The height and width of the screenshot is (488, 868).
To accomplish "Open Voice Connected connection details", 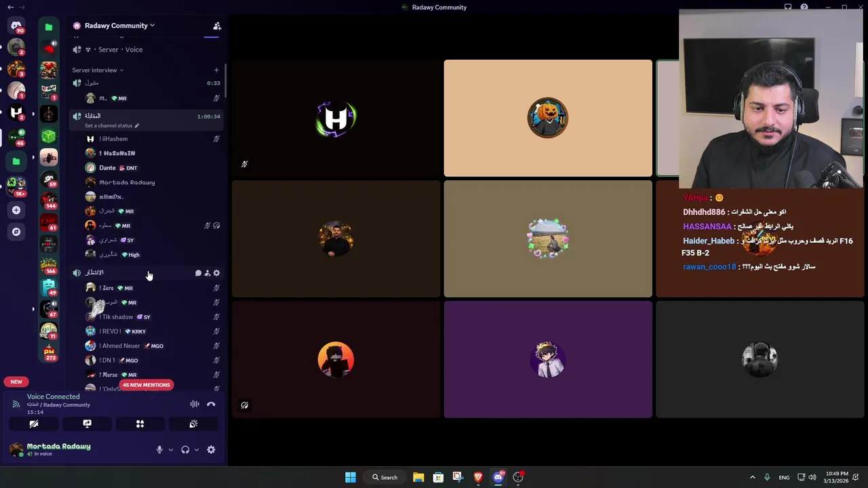I will 54,396.
